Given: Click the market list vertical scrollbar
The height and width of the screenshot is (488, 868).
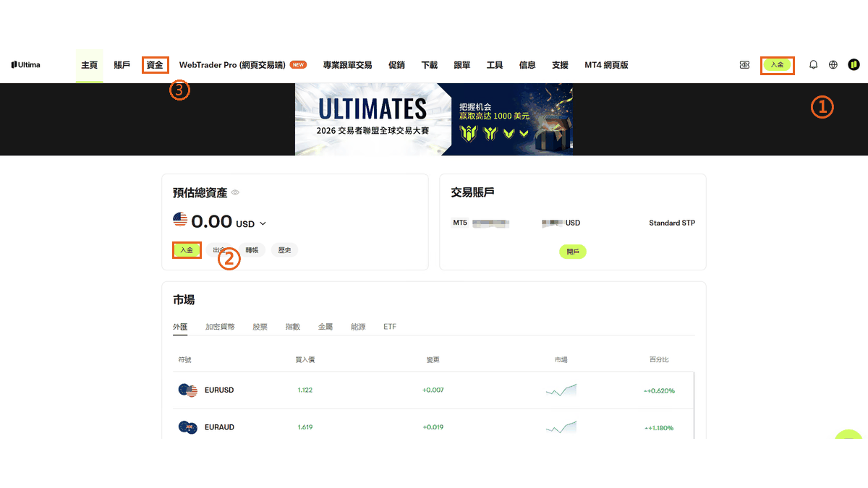Looking at the screenshot, I should pos(694,405).
